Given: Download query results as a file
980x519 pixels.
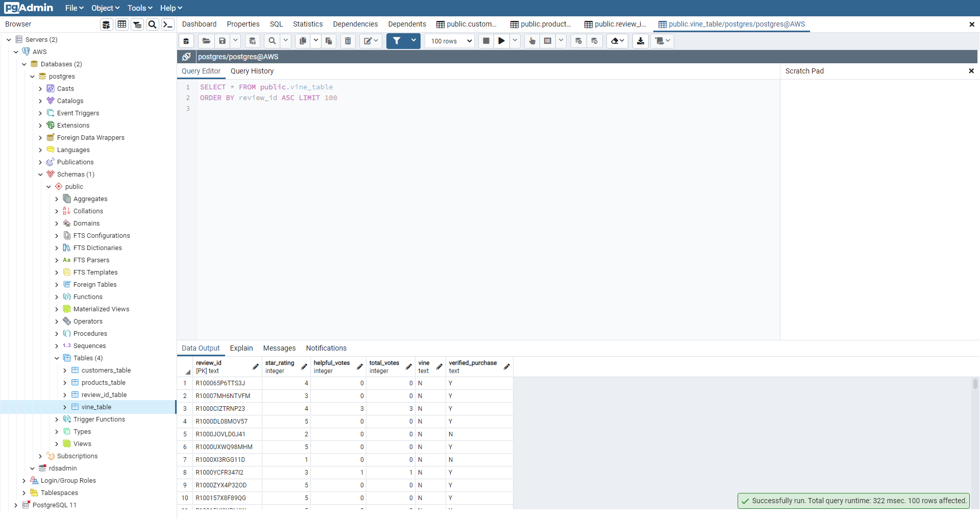Looking at the screenshot, I should tap(641, 41).
